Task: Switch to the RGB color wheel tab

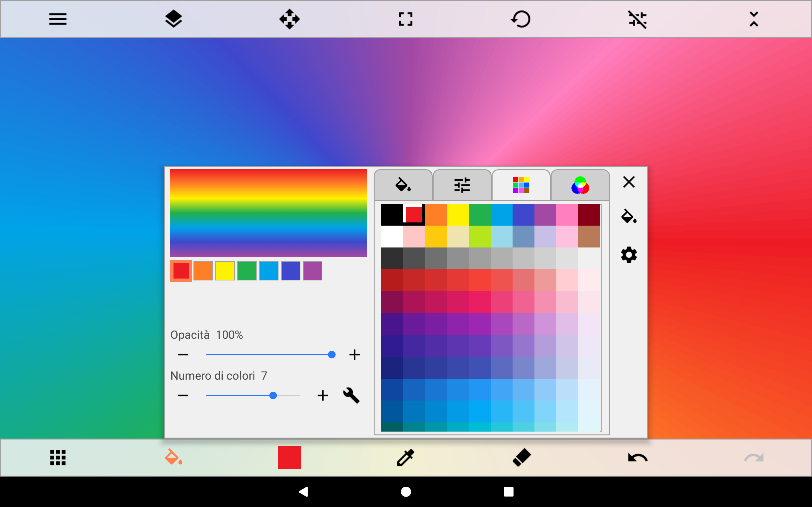Action: point(580,185)
